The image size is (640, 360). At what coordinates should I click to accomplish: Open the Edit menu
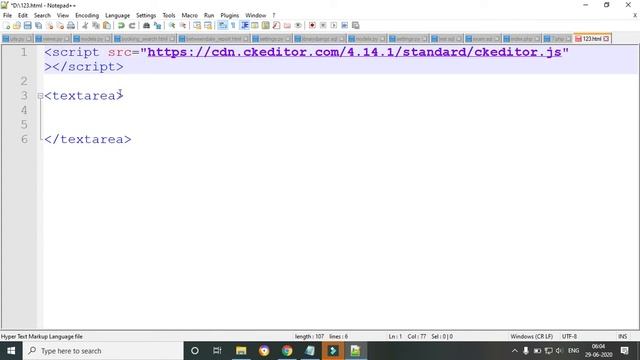[22, 16]
